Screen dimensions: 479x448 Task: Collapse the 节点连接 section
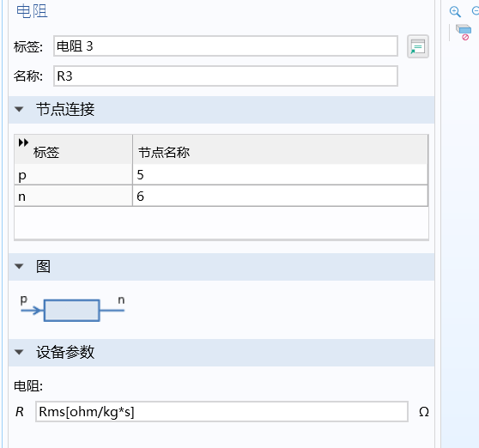coord(19,109)
